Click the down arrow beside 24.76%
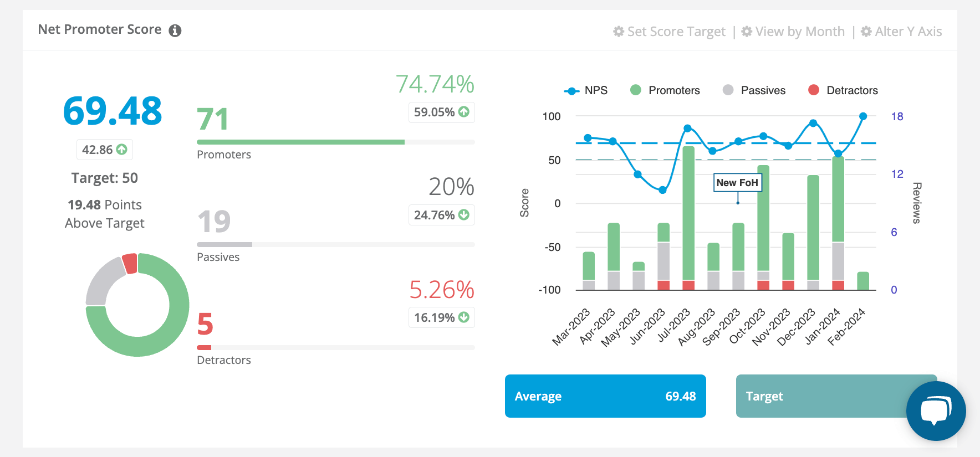The height and width of the screenshot is (457, 980). [464, 215]
